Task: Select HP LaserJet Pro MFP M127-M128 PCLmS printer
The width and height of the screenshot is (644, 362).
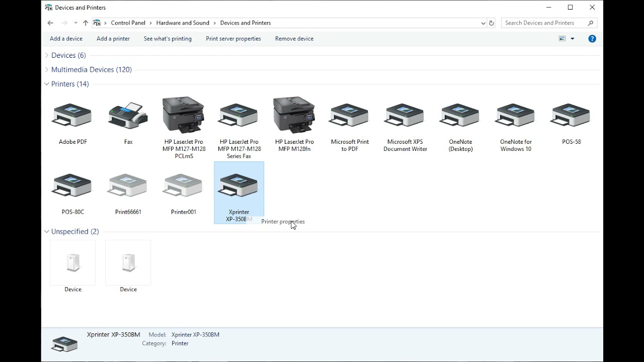Action: tap(184, 115)
